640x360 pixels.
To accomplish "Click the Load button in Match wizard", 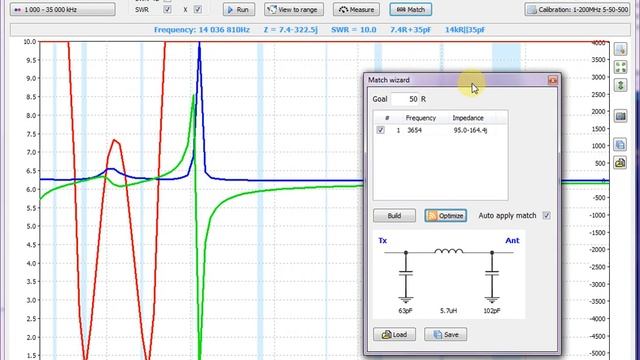I will coord(394,335).
